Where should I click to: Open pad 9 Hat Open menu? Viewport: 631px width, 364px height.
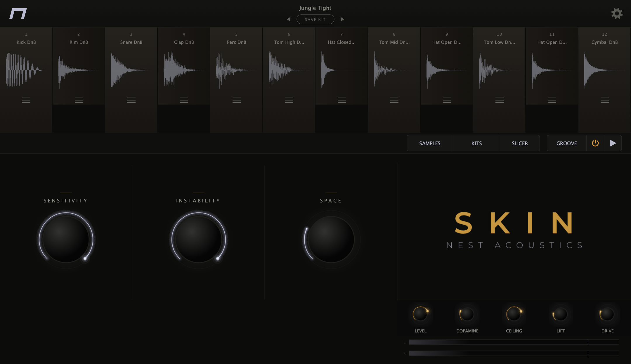[x=447, y=100]
